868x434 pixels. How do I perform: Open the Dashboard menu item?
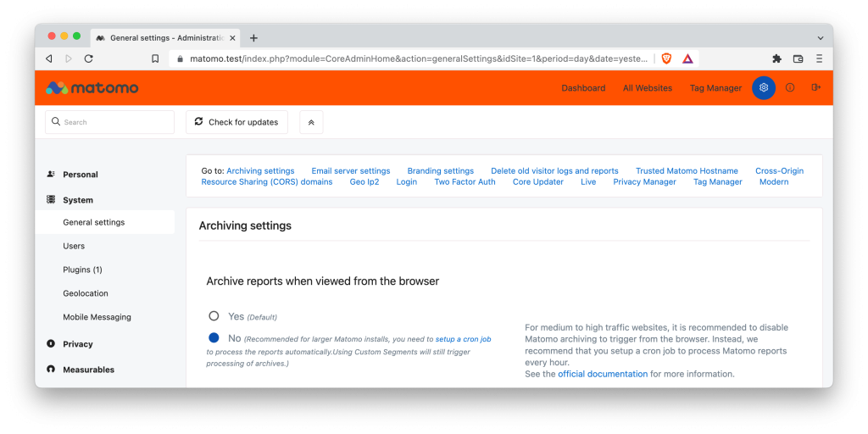[x=583, y=88]
